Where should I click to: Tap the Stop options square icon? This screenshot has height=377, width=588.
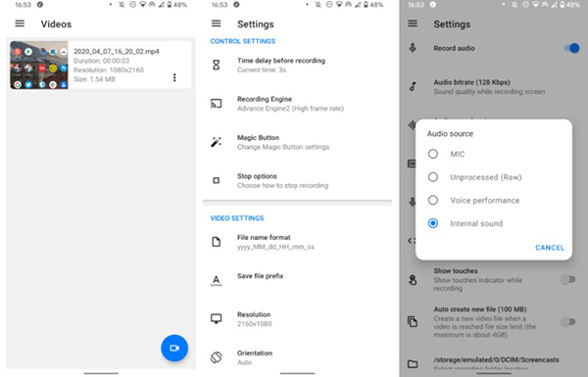[x=216, y=180]
